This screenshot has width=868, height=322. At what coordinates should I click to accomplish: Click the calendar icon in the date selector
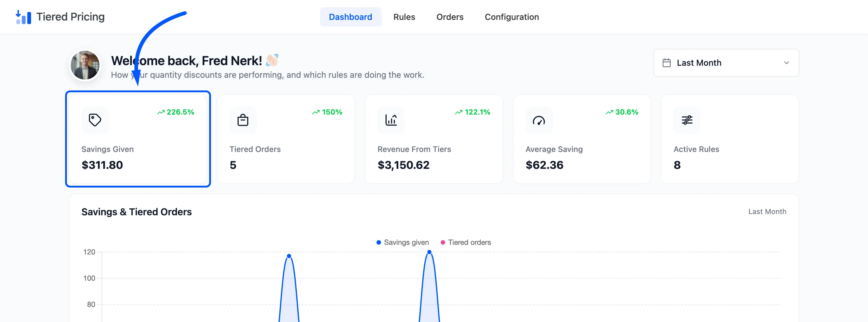click(x=666, y=63)
